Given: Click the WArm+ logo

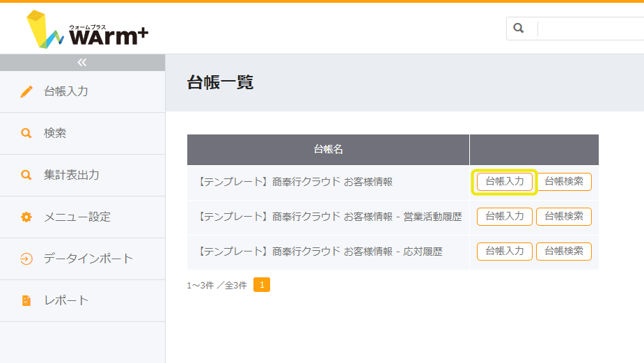Looking at the screenshot, I should (87, 29).
